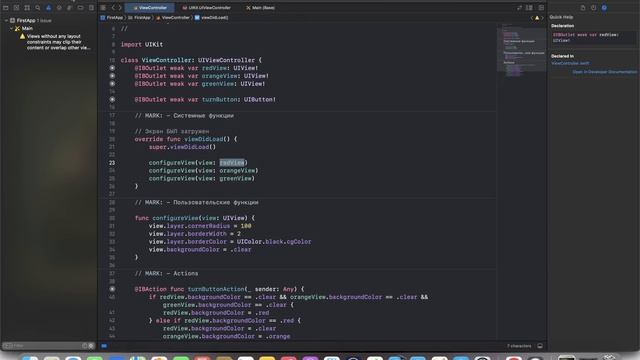This screenshot has width=640, height=360.
Task: Click 'orangeView.backgroundColor = .orange' line
Action: click(226, 336)
